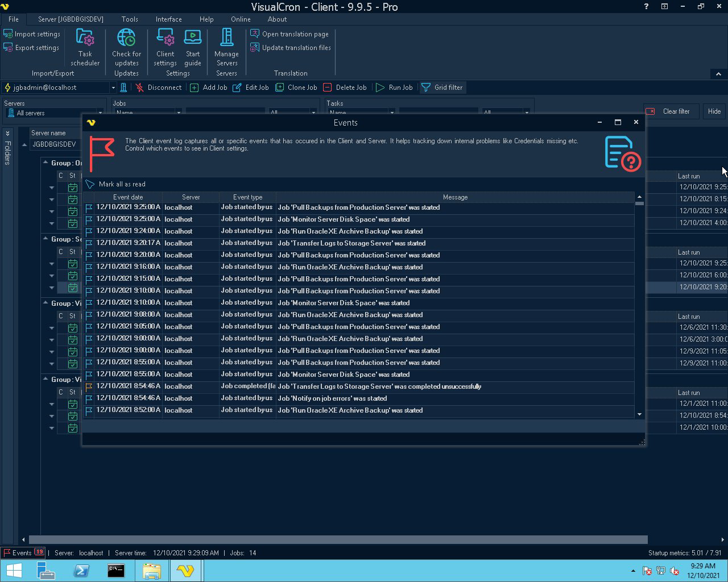Toggle read flag on unsuccessful Transfer Logs event
Viewport: 728px width, 582px height.
click(89, 386)
